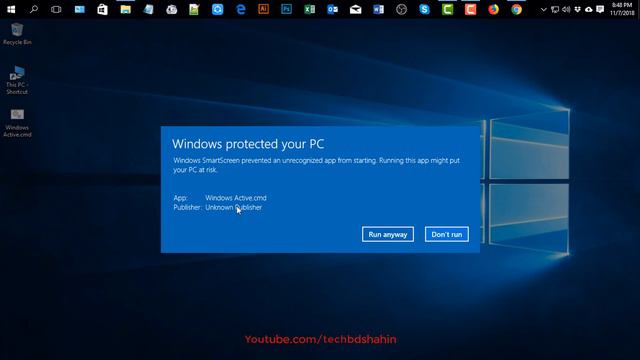The width and height of the screenshot is (640, 360).
Task: Launch Skype from the taskbar
Action: click(424, 9)
